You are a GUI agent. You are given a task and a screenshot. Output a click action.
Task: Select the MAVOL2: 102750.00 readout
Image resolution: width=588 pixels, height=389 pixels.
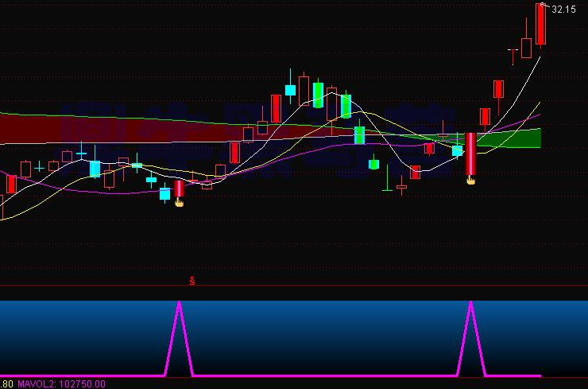click(x=61, y=383)
